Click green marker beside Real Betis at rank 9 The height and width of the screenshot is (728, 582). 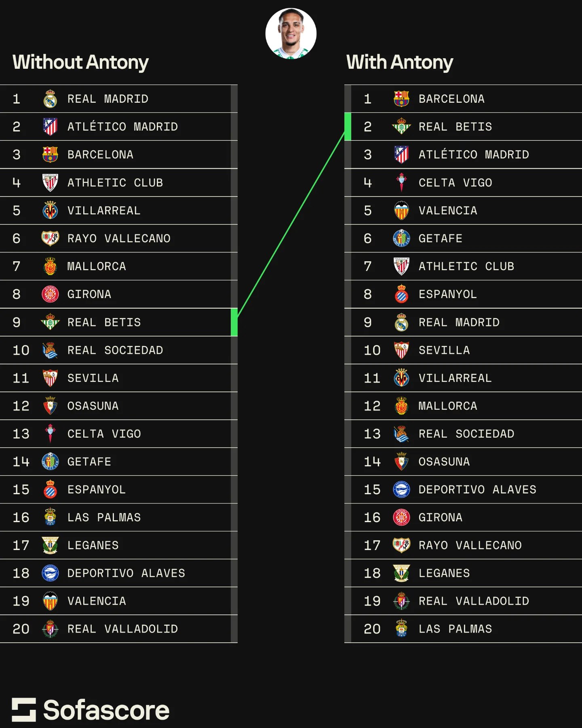coord(234,322)
